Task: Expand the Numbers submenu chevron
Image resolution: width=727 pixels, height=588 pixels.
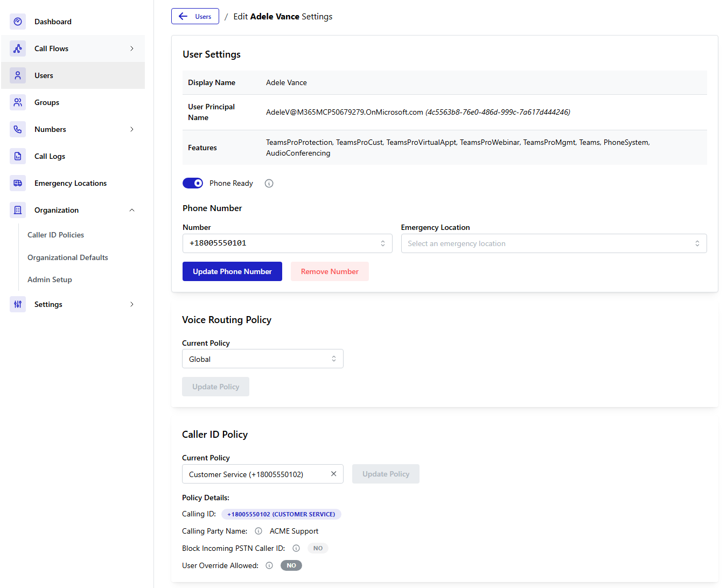Action: point(132,129)
